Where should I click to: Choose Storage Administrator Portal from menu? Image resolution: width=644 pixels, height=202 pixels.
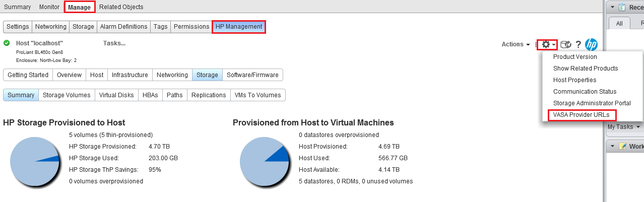pos(592,103)
